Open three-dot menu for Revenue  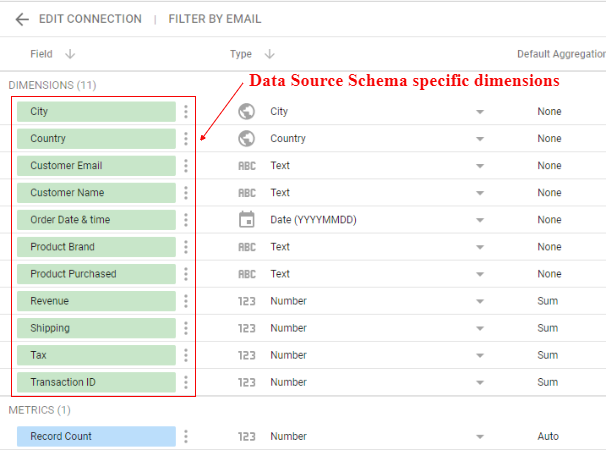click(186, 301)
